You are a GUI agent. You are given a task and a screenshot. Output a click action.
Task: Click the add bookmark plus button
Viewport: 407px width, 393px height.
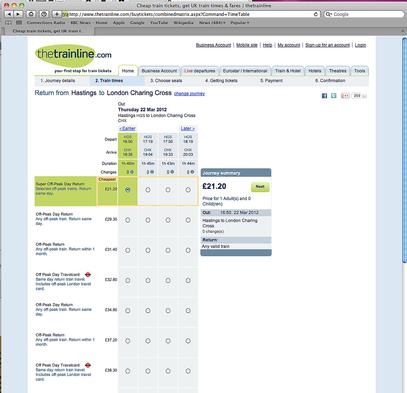tap(57, 14)
